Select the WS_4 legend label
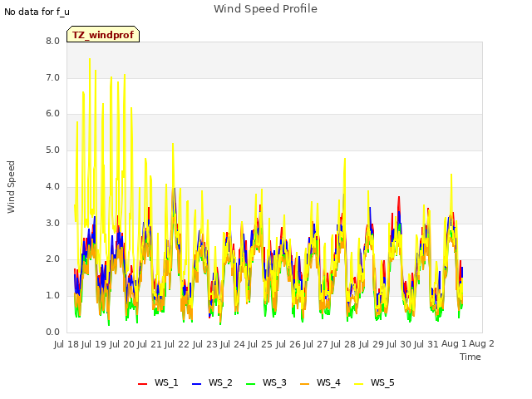This screenshot has height=399, width=532. 328,382
